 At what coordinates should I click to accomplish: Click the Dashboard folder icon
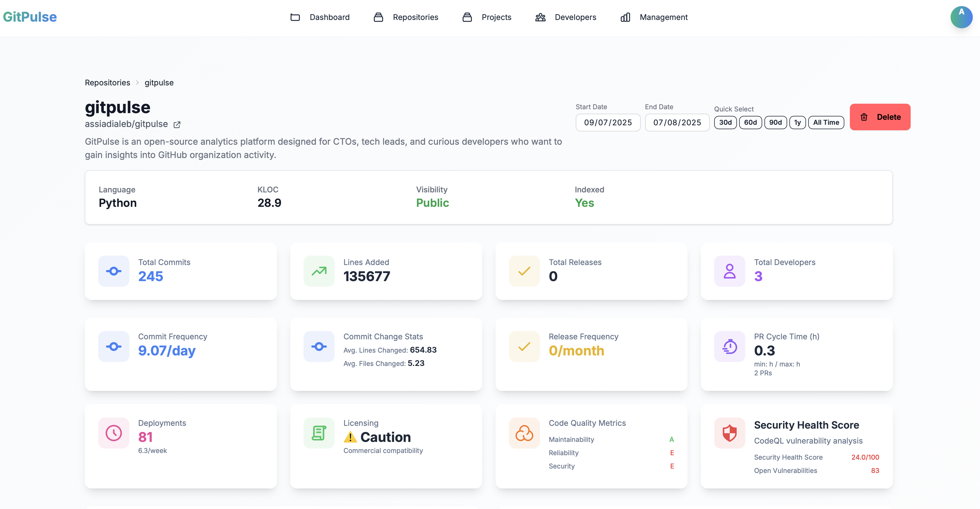click(295, 17)
